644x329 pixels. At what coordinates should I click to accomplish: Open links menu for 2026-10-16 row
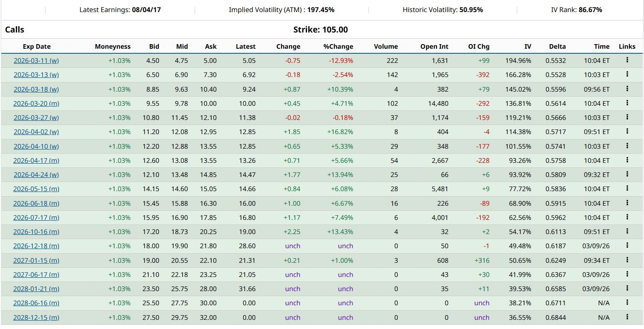pos(627,232)
